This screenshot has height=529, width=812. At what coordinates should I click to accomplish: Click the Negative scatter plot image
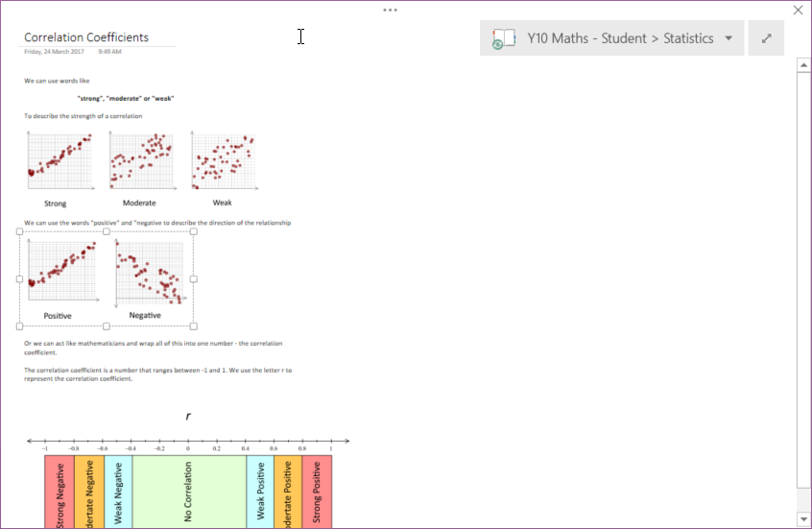(148, 273)
